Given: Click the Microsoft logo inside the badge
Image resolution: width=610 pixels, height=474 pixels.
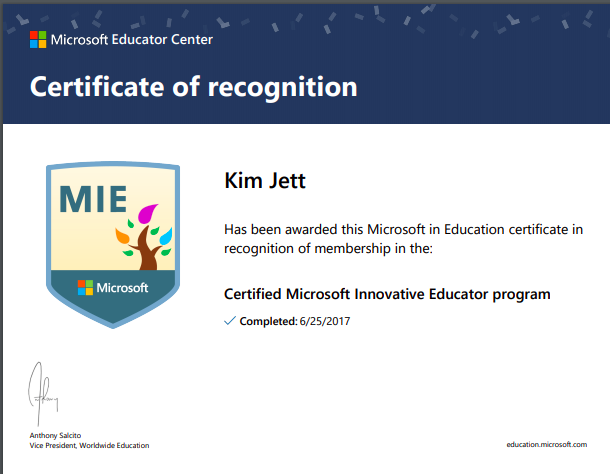Looking at the screenshot, I should [x=113, y=288].
